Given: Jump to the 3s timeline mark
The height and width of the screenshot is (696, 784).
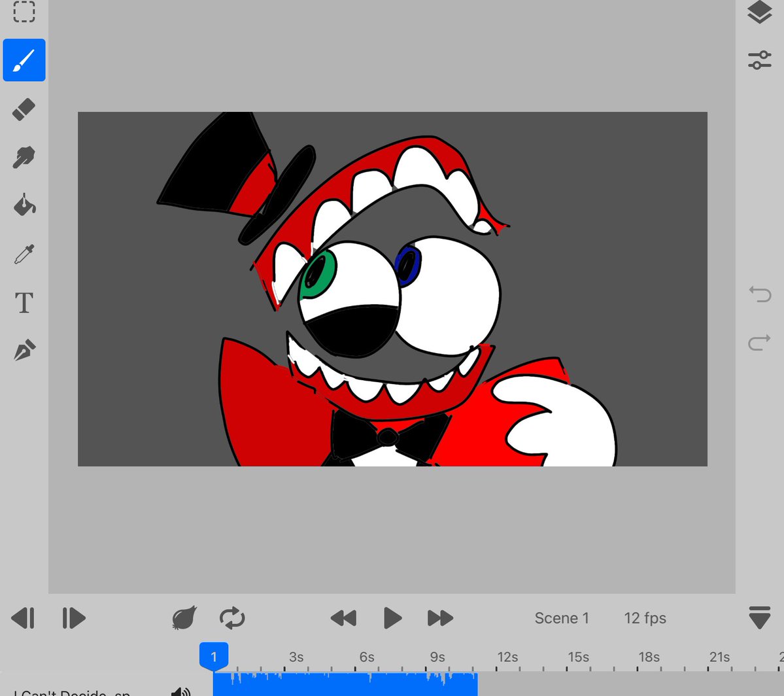Looking at the screenshot, I should 296,657.
